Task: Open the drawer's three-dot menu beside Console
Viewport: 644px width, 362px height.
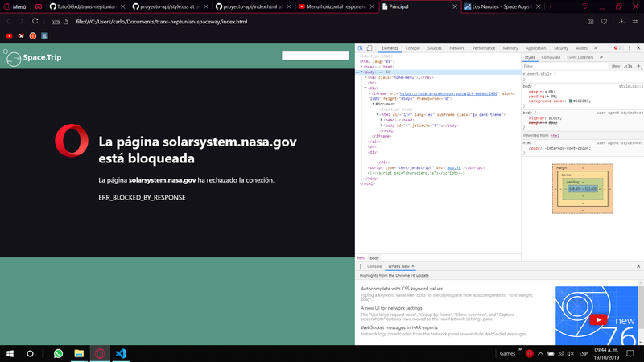Action: [x=360, y=266]
